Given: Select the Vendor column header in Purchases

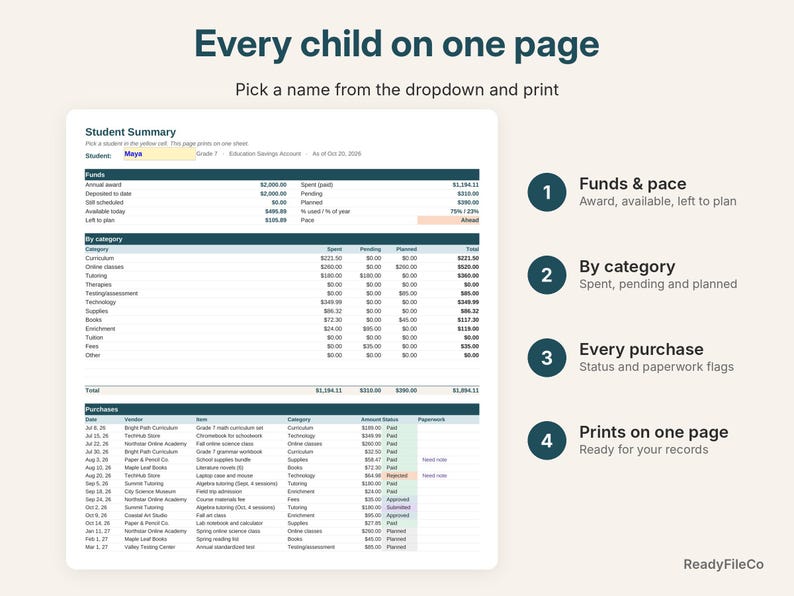Looking at the screenshot, I should [134, 420].
